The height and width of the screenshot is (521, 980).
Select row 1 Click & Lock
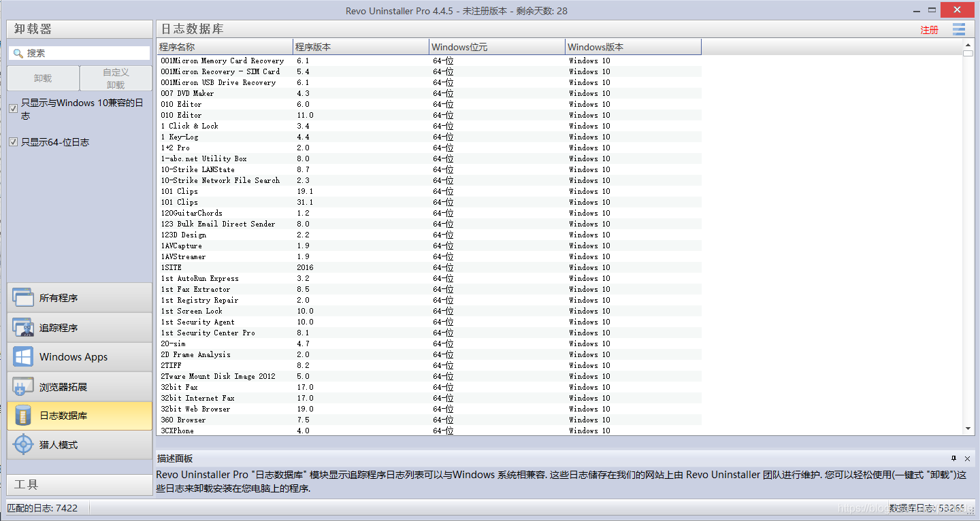coord(429,126)
